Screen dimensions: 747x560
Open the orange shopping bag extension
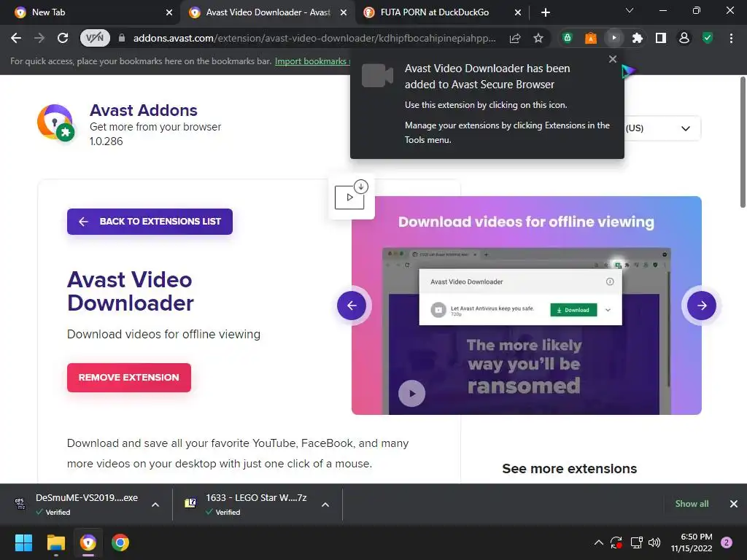[x=591, y=38]
